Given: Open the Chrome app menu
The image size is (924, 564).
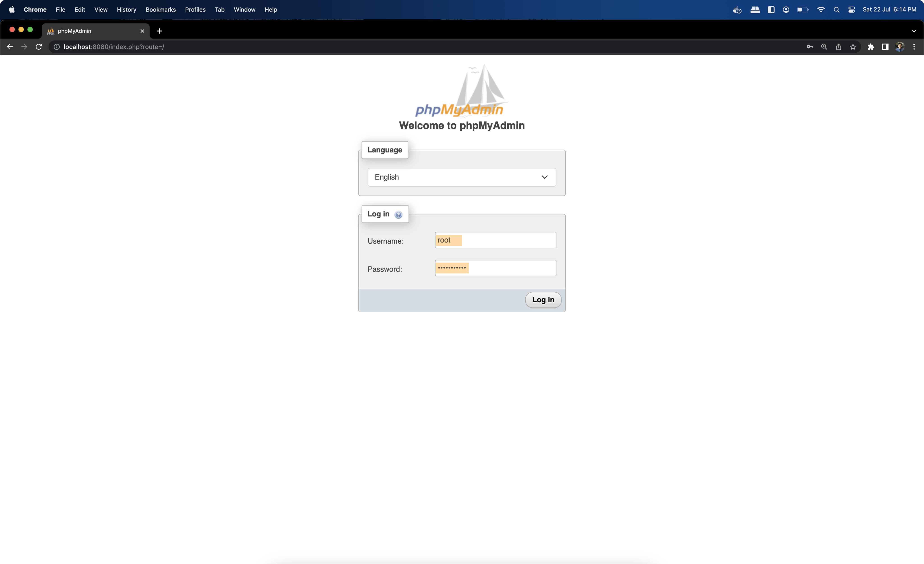Looking at the screenshot, I should click(x=35, y=9).
